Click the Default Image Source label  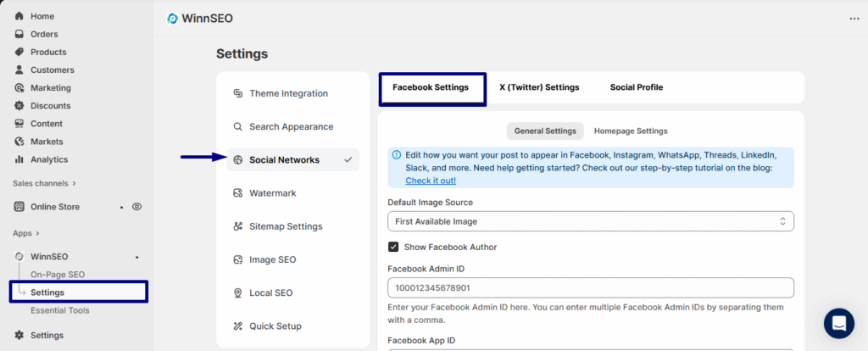tap(430, 202)
